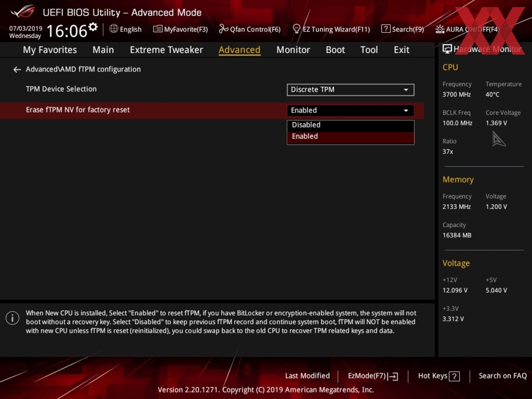Click the globe language icon
Viewport: 532px width, 399px height.
point(113,29)
